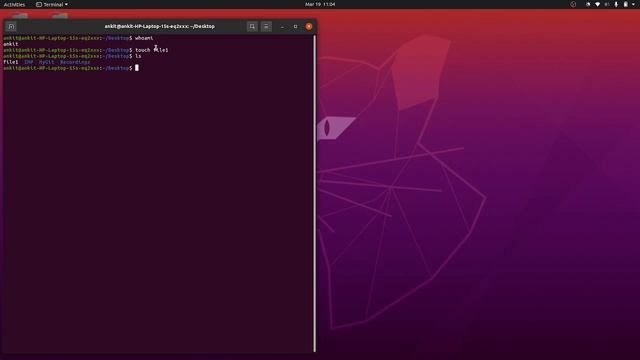Expand the system menu arrow
Viewport: 640px width, 360px height.
(x=633, y=4)
